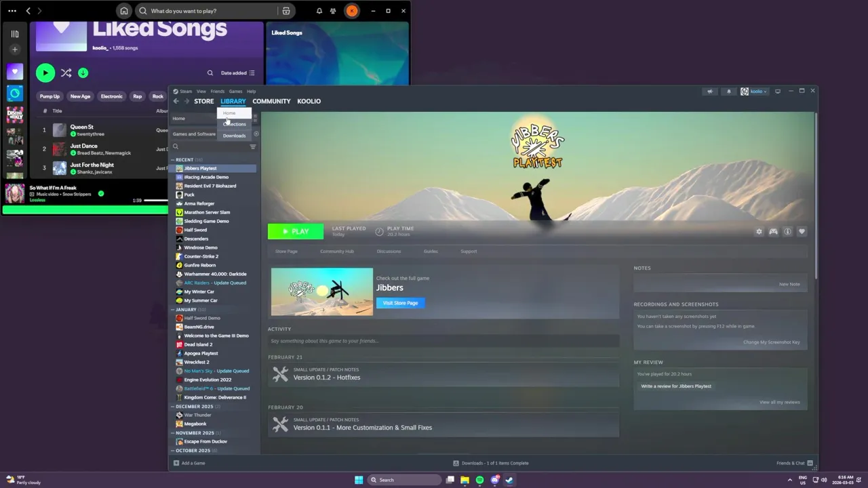Click Add a Game at bottom left

[x=189, y=463]
